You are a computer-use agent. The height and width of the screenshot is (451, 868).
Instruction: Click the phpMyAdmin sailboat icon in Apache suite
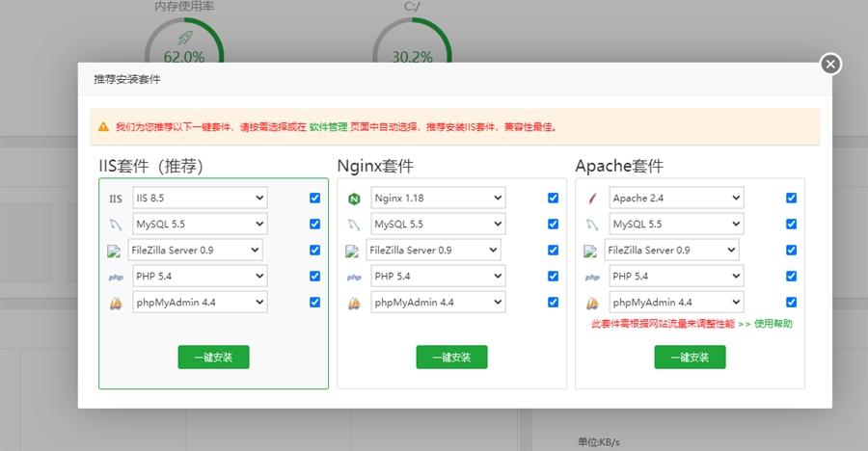coord(591,303)
